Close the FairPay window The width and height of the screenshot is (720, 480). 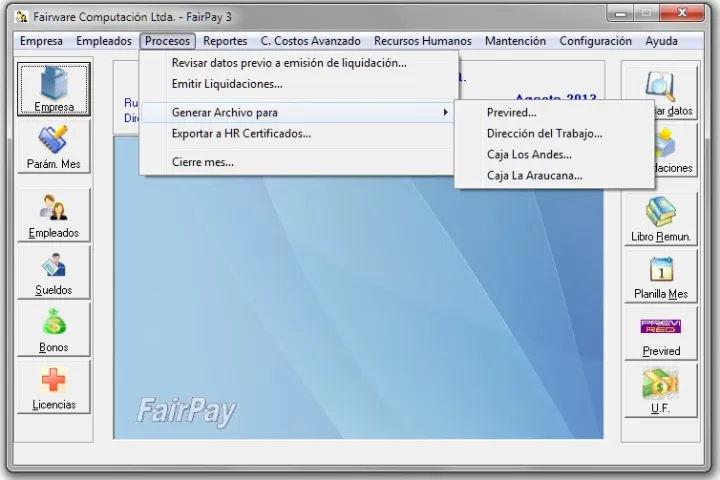click(682, 13)
